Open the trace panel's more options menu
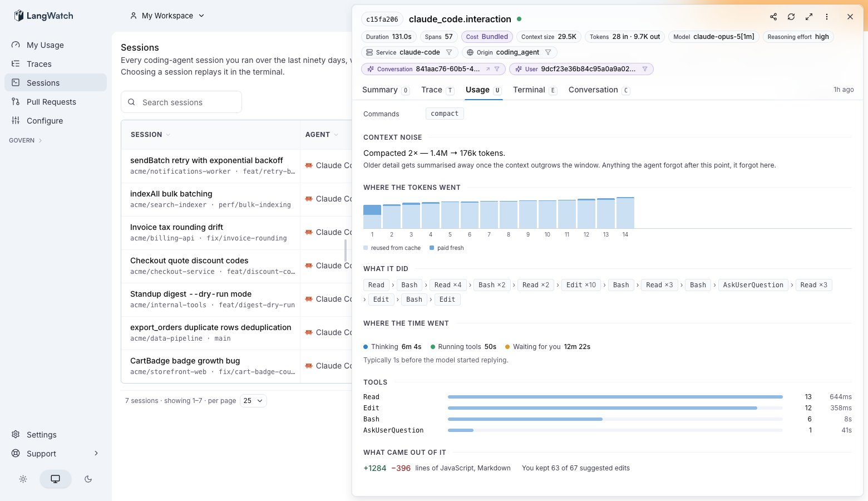Image resolution: width=868 pixels, height=501 pixels. [827, 17]
